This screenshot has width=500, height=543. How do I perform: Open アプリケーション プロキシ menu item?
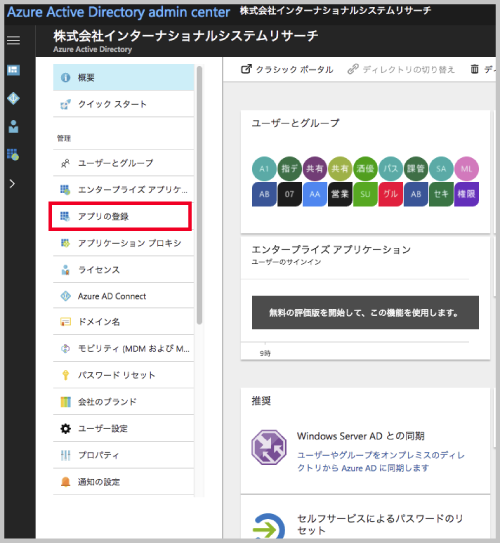[x=123, y=243]
